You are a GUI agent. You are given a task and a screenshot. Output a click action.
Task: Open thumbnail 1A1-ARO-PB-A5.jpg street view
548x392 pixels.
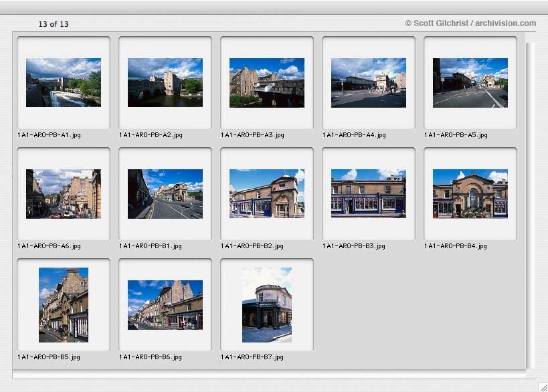[470, 83]
